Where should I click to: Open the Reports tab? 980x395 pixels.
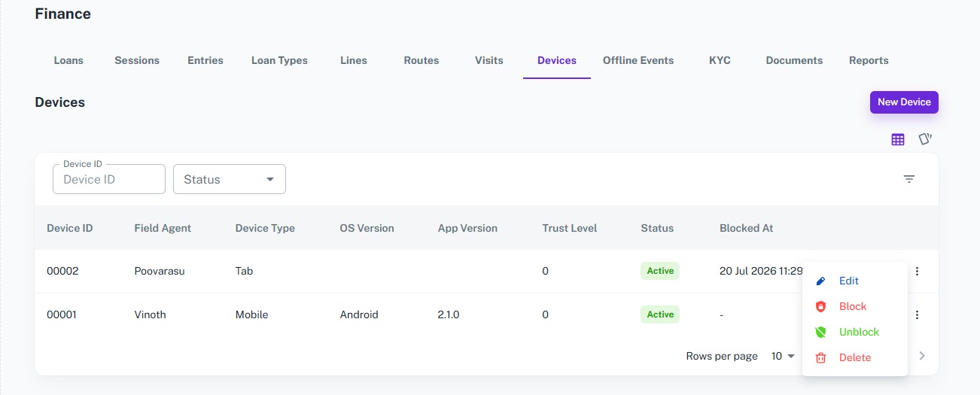(869, 60)
